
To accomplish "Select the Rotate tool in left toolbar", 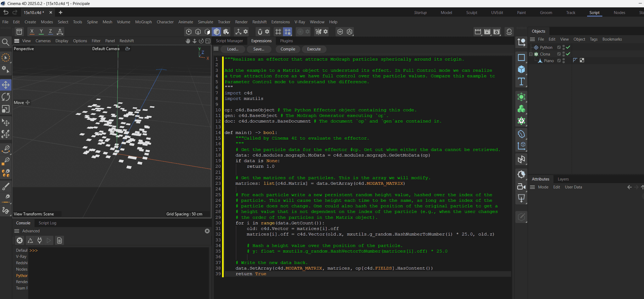I will click(6, 97).
